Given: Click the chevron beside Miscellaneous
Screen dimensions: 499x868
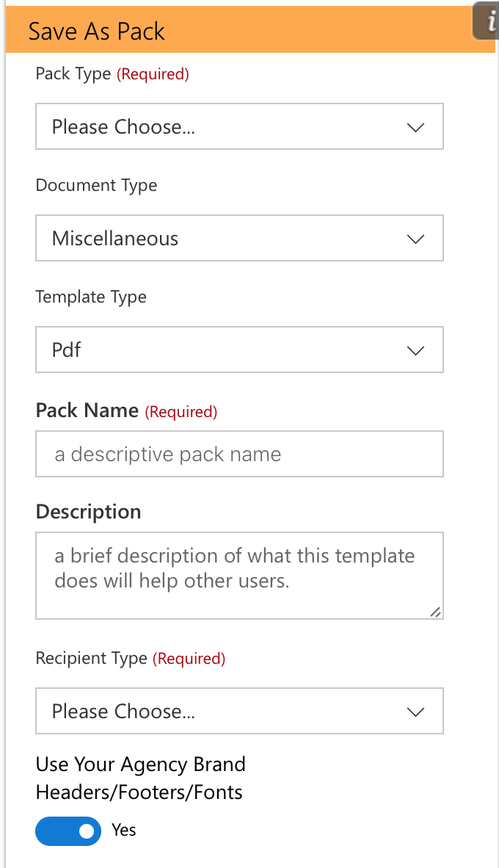Looking at the screenshot, I should (415, 239).
